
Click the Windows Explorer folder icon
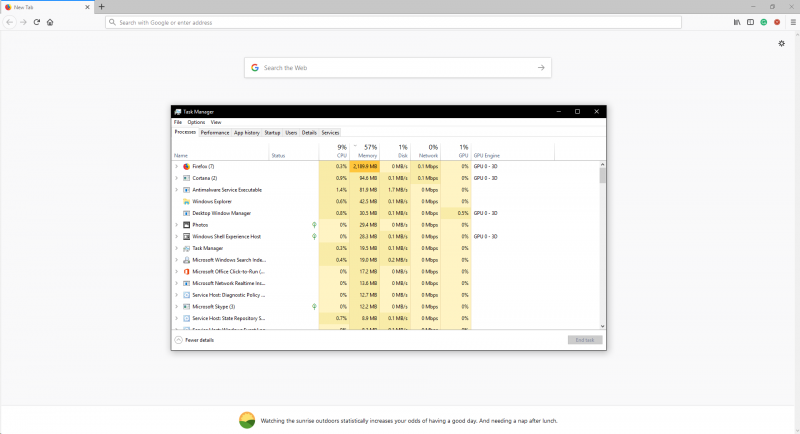coord(187,201)
